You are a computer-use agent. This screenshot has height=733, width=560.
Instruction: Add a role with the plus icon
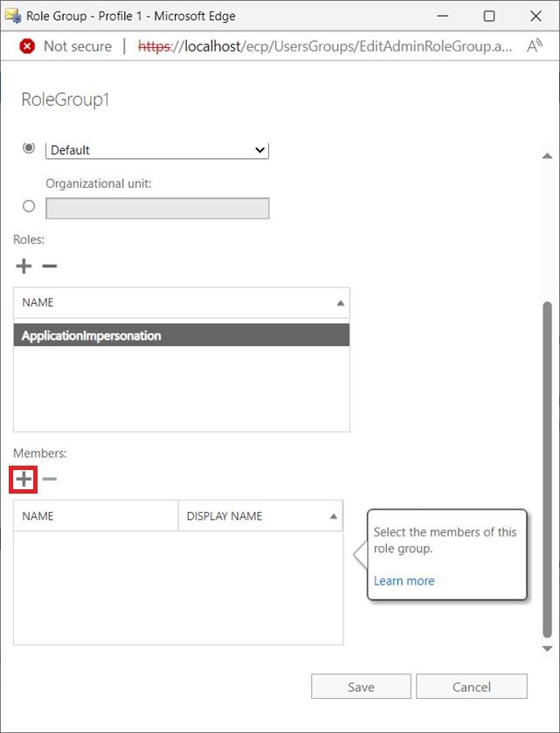pos(24,266)
